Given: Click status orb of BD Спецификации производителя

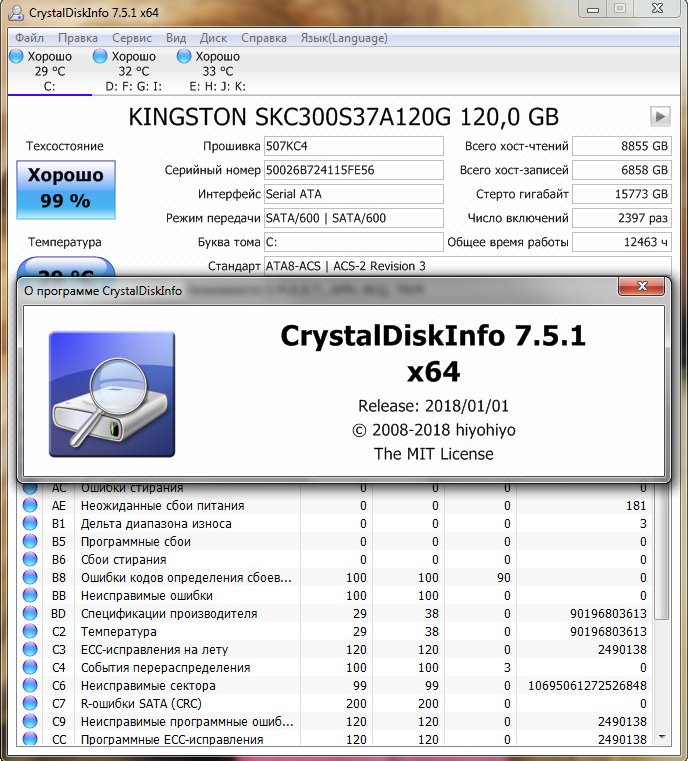Looking at the screenshot, I should pos(30,613).
